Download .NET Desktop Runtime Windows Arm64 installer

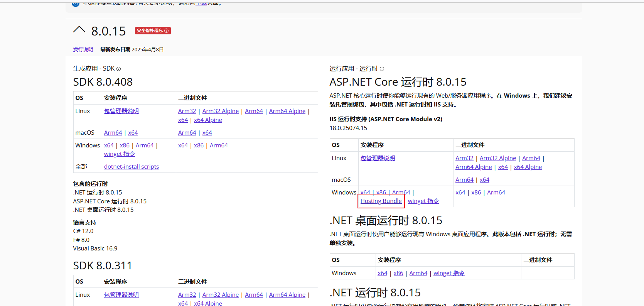click(418, 273)
